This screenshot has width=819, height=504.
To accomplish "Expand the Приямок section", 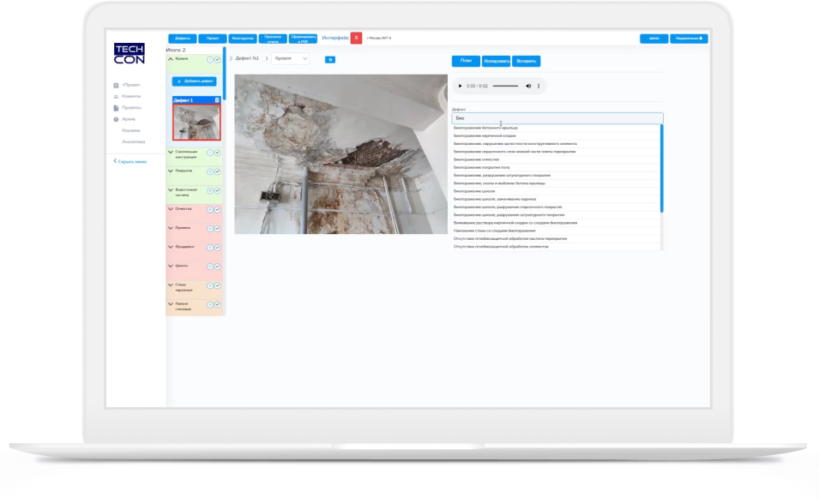I will 171,228.
